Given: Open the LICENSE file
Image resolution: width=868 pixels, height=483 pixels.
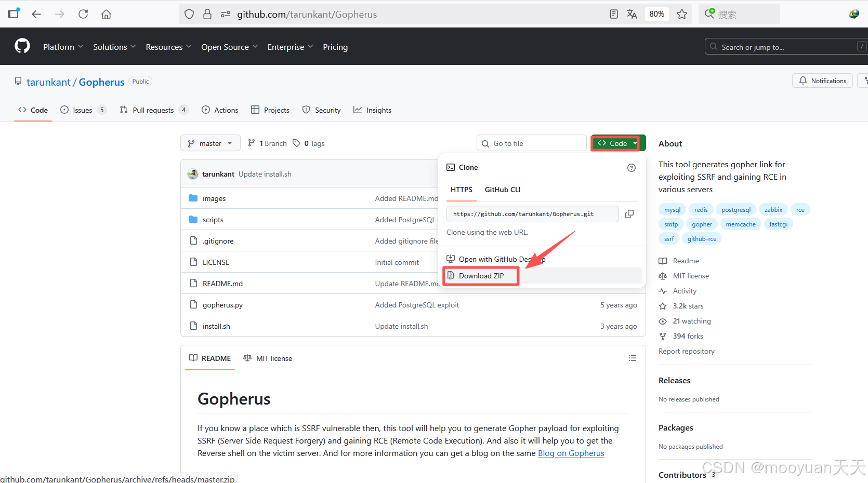Looking at the screenshot, I should [216, 262].
